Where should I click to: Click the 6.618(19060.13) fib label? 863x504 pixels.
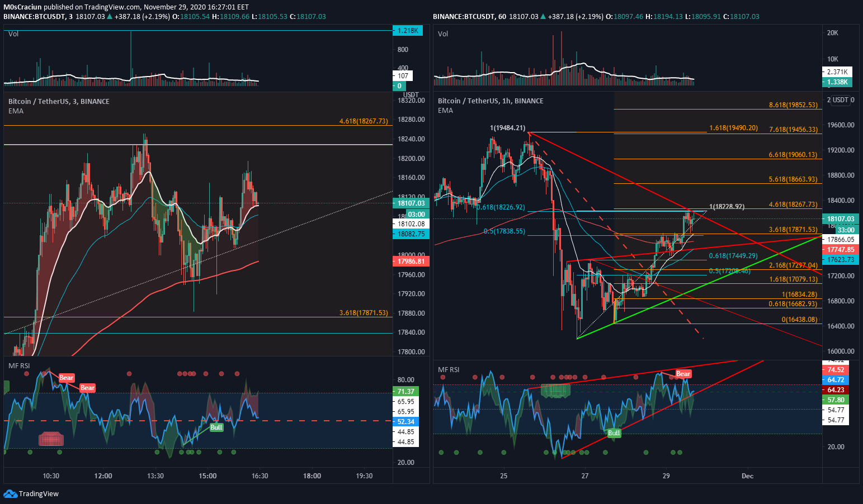coord(793,155)
